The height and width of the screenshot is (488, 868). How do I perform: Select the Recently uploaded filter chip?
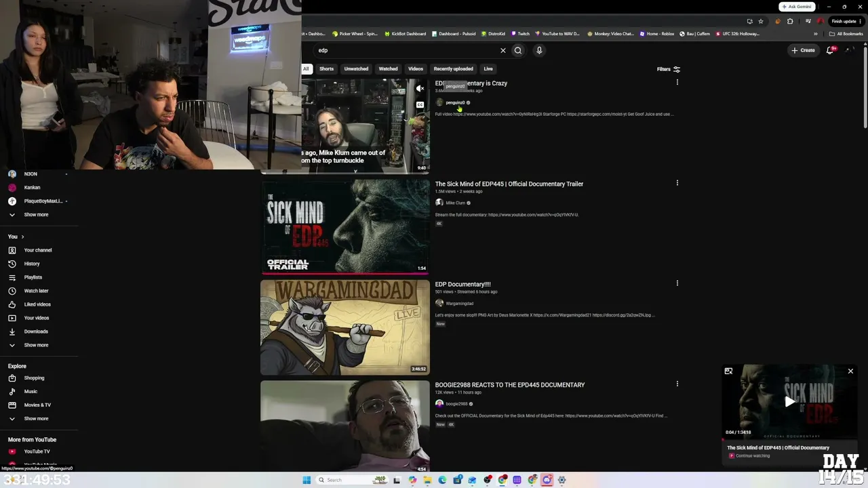[453, 69]
